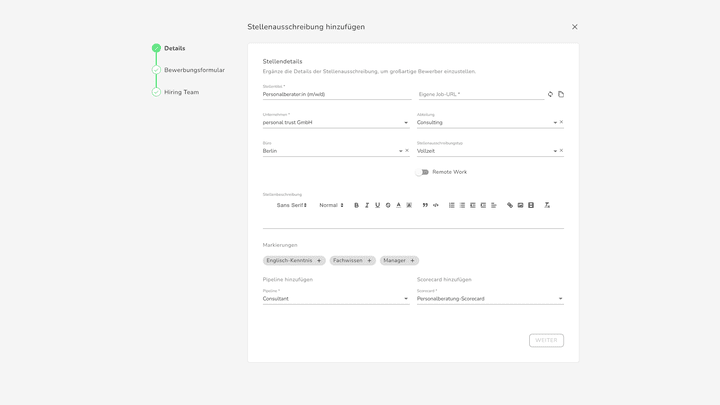Insert a blockquote in the description
Viewport: 720px width, 405px height.
pyautogui.click(x=425, y=205)
